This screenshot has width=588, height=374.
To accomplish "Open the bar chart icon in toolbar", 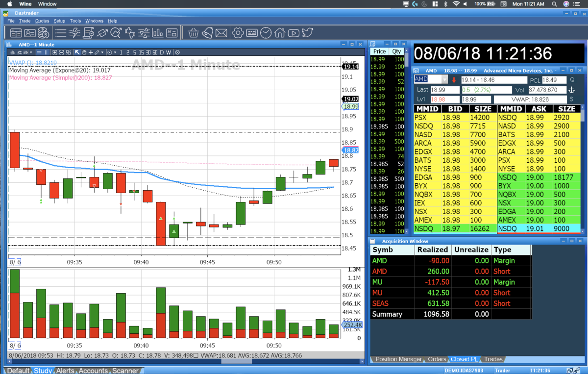I will click(x=158, y=33).
